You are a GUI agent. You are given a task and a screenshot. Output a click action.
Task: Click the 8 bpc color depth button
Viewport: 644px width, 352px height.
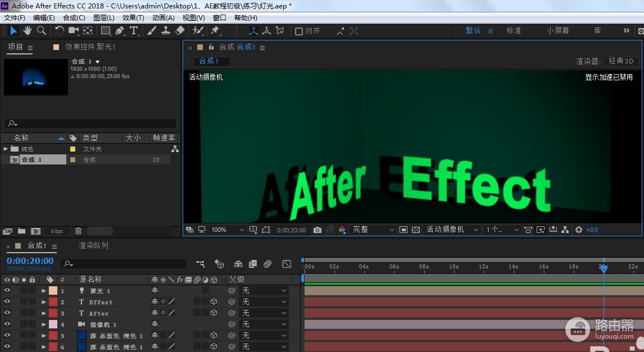pos(57,231)
